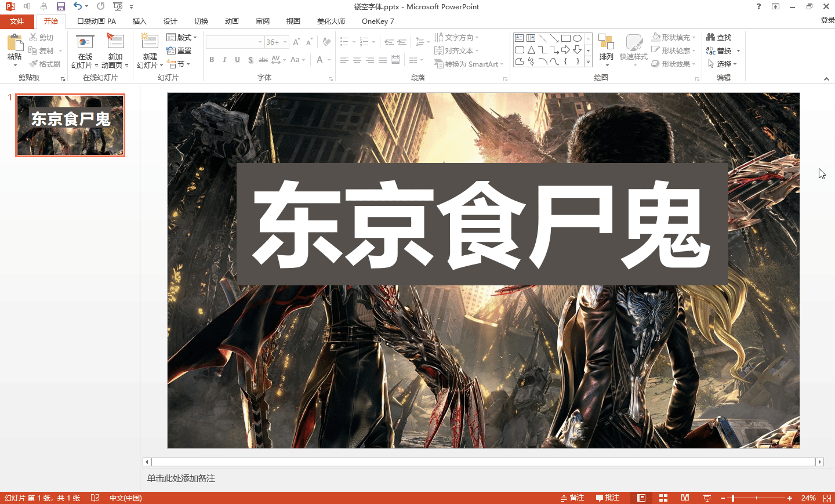Image resolution: width=835 pixels, height=504 pixels.
Task: Zoom in with the plus button
Action: click(x=790, y=498)
